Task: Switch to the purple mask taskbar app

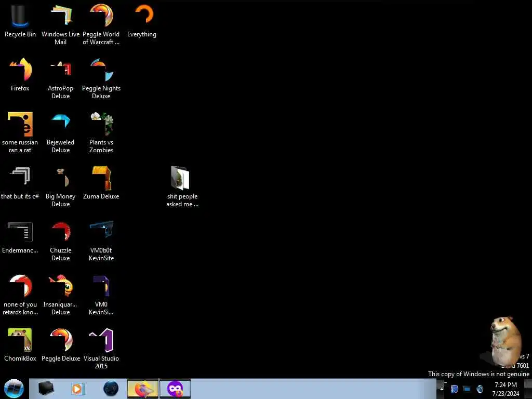Action: 175,389
